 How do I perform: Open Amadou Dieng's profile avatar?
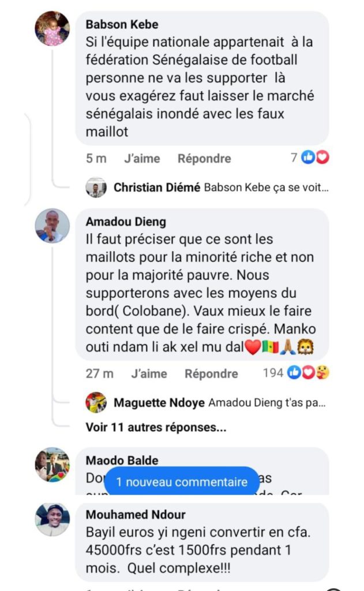click(x=52, y=226)
